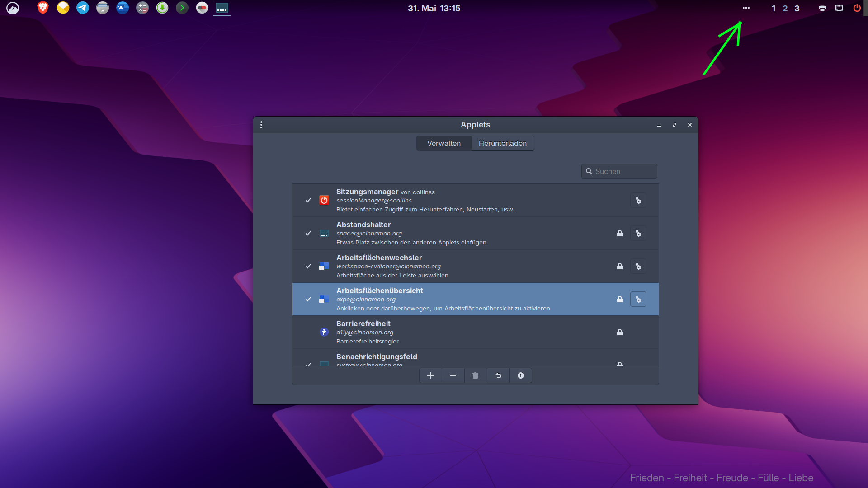Click the undo reset applets button

point(498,375)
